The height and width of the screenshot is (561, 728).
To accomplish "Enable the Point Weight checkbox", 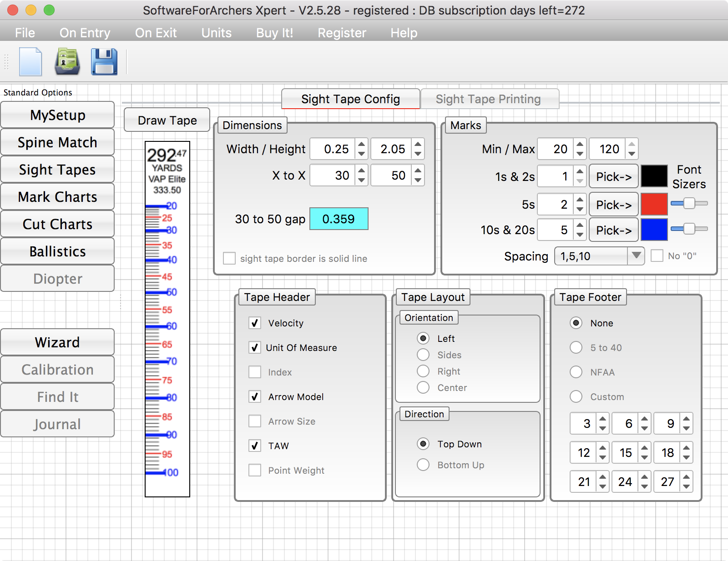I will pos(255,471).
